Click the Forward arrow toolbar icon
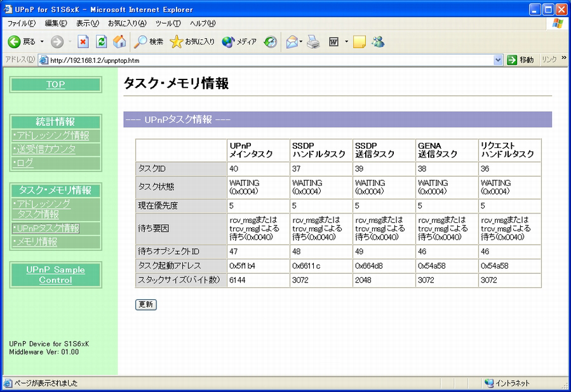 point(57,42)
